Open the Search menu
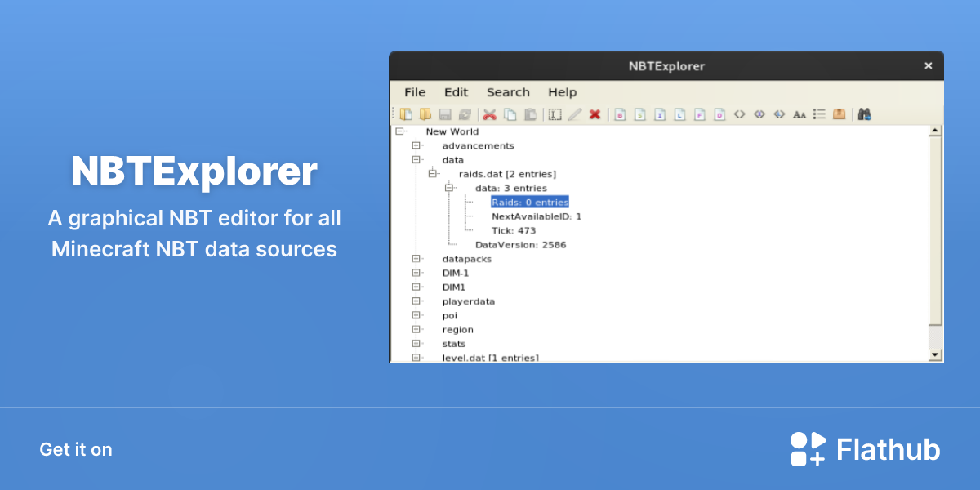Image resolution: width=980 pixels, height=490 pixels. coord(508,92)
